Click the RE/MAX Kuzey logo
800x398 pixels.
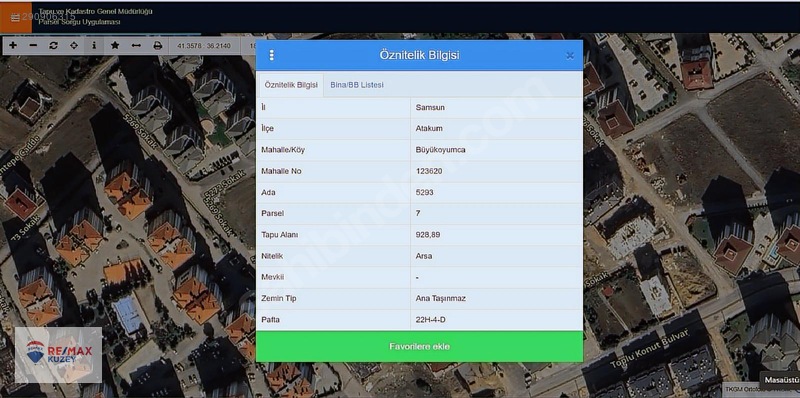click(58, 355)
